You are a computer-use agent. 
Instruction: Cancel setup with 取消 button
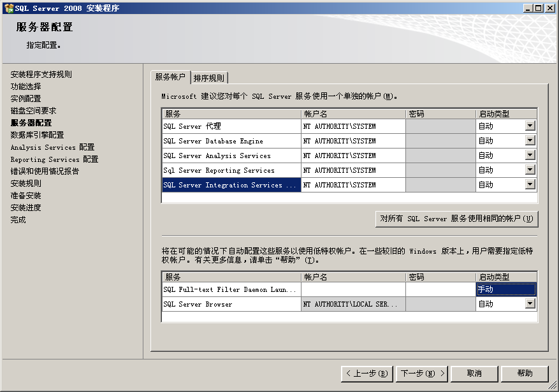474,374
